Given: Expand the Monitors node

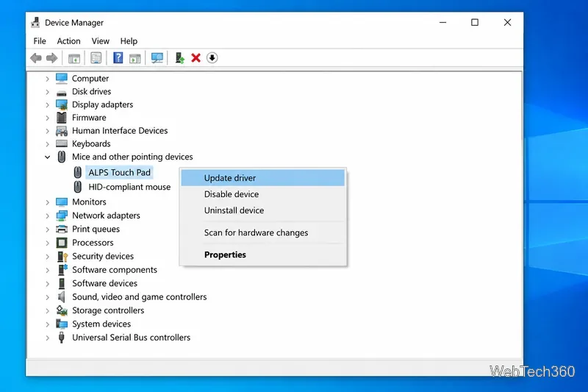Looking at the screenshot, I should pyautogui.click(x=47, y=202).
